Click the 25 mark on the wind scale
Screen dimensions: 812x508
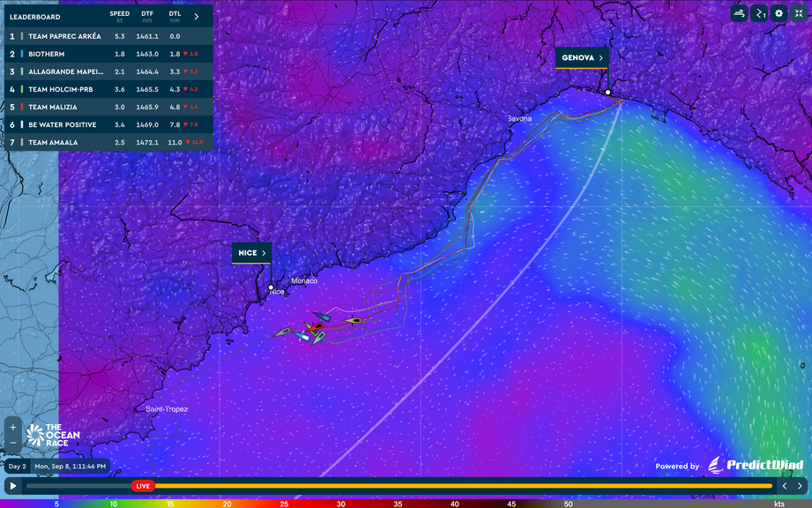(x=284, y=504)
